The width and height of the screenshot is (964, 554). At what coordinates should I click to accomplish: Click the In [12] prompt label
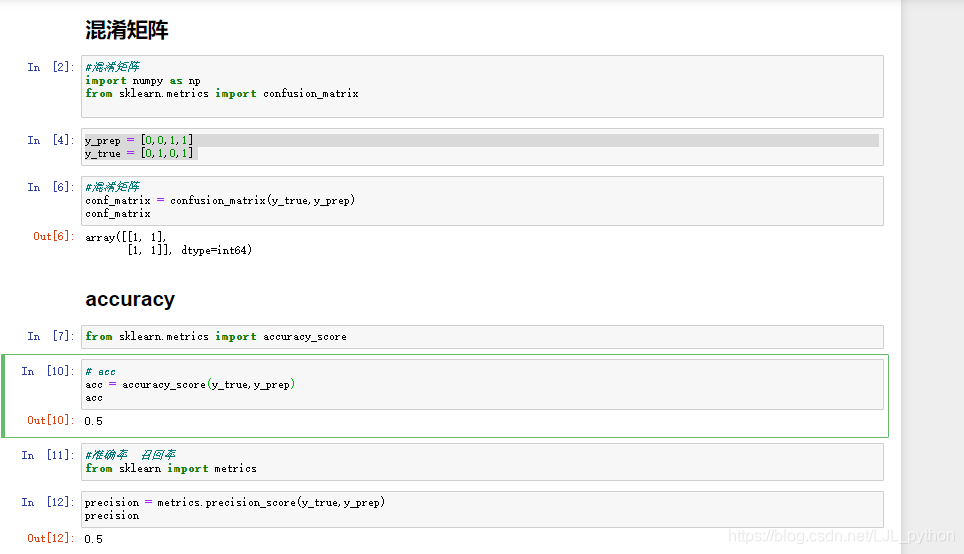pos(47,502)
